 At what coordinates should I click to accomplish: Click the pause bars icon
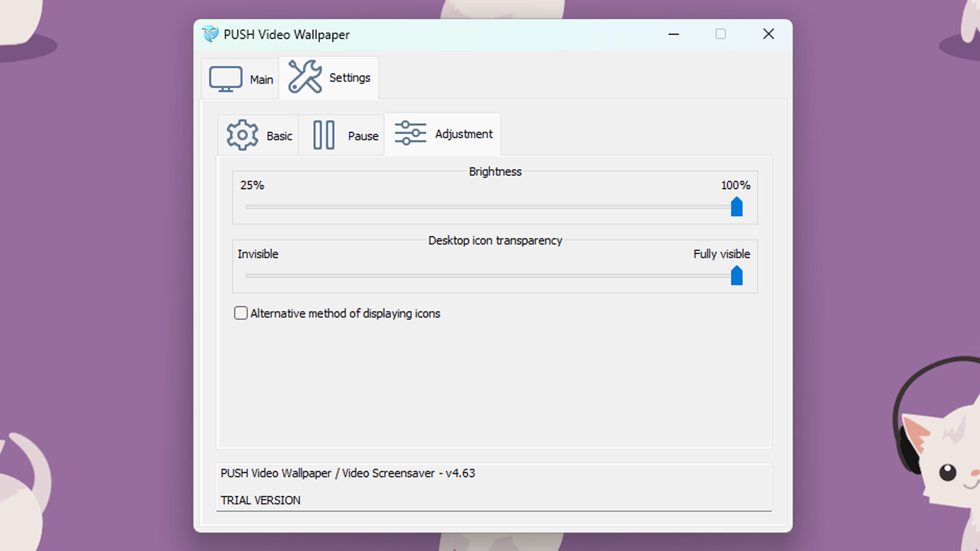point(324,135)
